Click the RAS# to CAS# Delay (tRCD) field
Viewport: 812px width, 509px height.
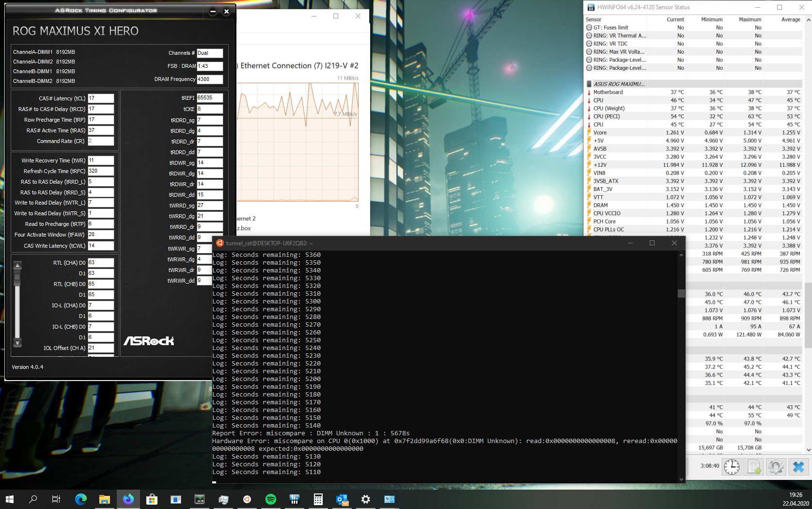click(x=101, y=109)
